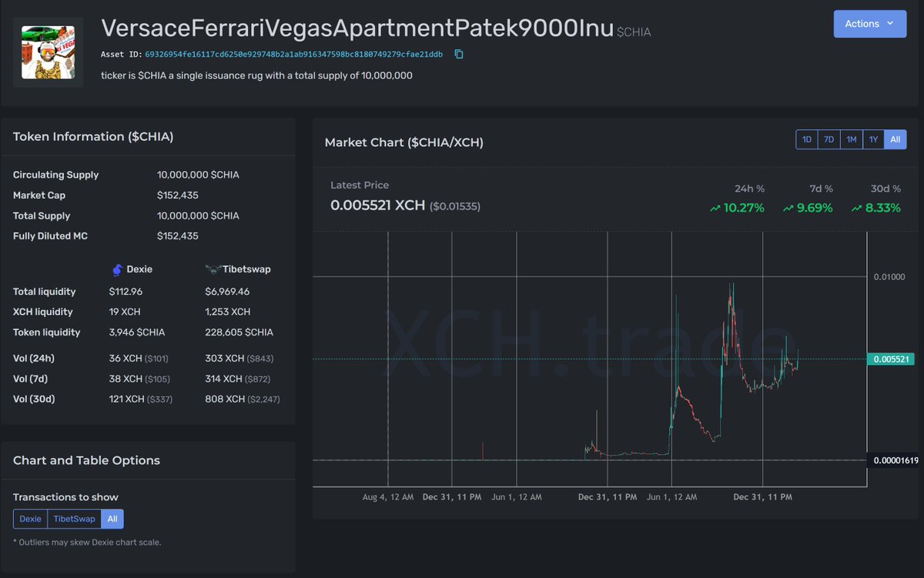
Task: Click the 30d % trend arrow icon
Action: click(x=856, y=208)
